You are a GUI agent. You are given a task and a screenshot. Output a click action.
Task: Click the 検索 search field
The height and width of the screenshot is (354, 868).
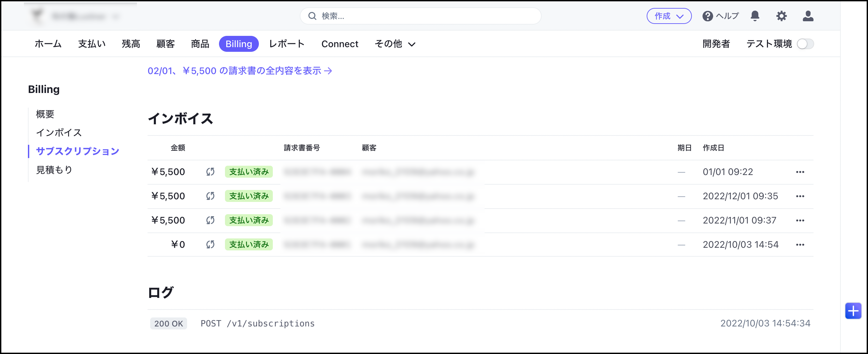[x=420, y=16]
